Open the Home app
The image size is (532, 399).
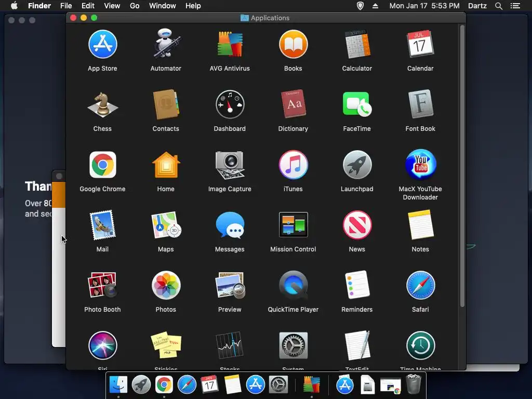(x=166, y=165)
